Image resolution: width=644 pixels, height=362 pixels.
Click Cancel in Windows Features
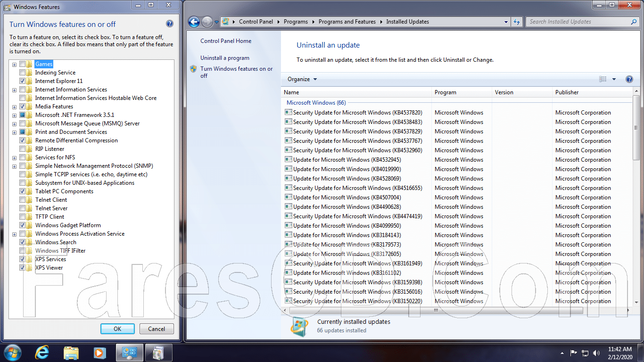[x=157, y=329]
